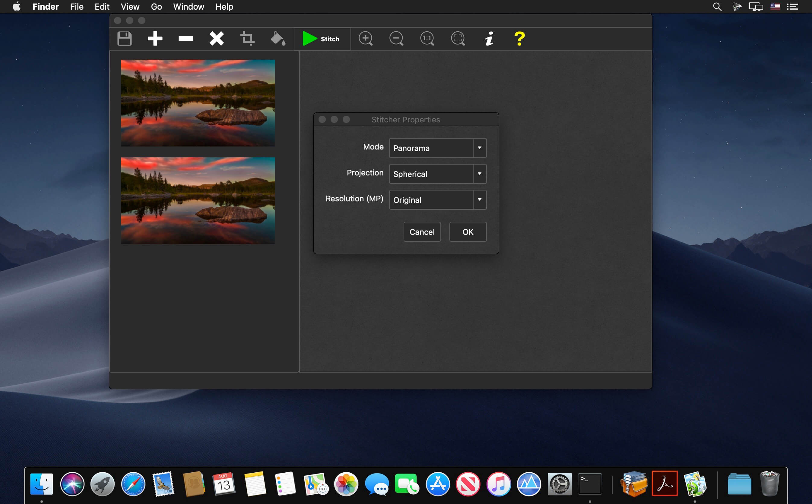Clear all images with X icon
Viewport: 812px width, 504px height.
pyautogui.click(x=216, y=39)
